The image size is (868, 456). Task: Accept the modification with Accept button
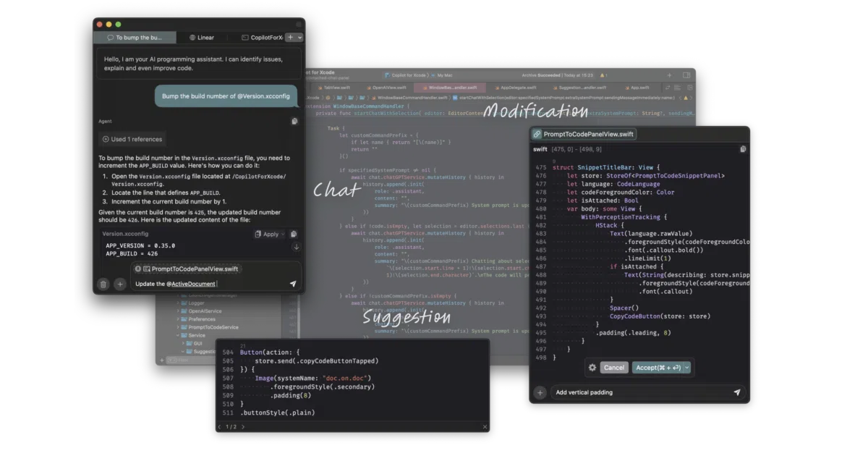pos(657,368)
